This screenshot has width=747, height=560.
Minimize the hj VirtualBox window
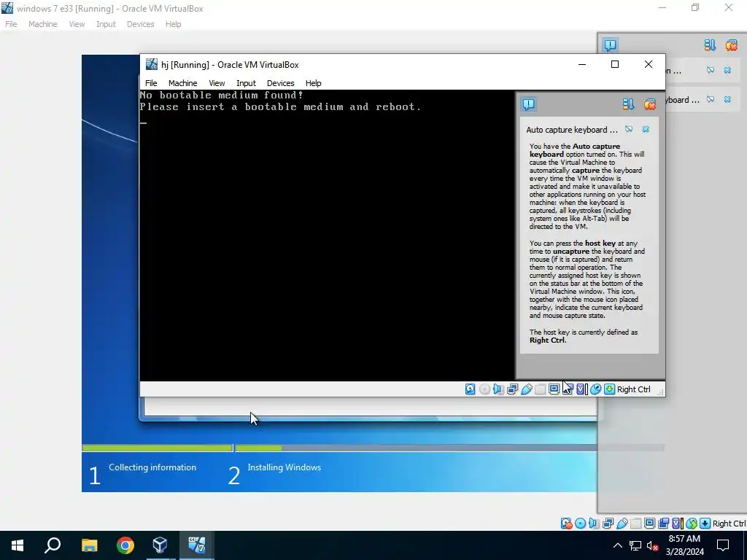pos(581,64)
